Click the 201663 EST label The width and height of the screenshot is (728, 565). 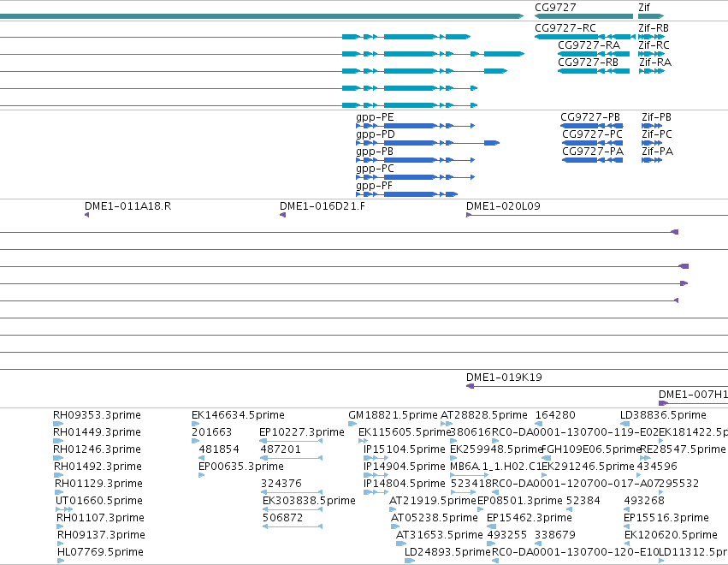[x=211, y=432]
